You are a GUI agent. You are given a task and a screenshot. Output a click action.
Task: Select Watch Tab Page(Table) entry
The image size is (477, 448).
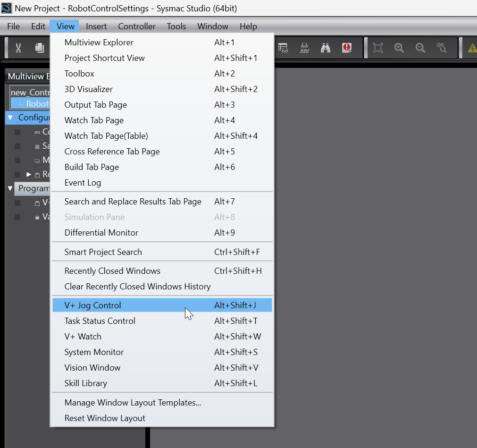click(162, 136)
